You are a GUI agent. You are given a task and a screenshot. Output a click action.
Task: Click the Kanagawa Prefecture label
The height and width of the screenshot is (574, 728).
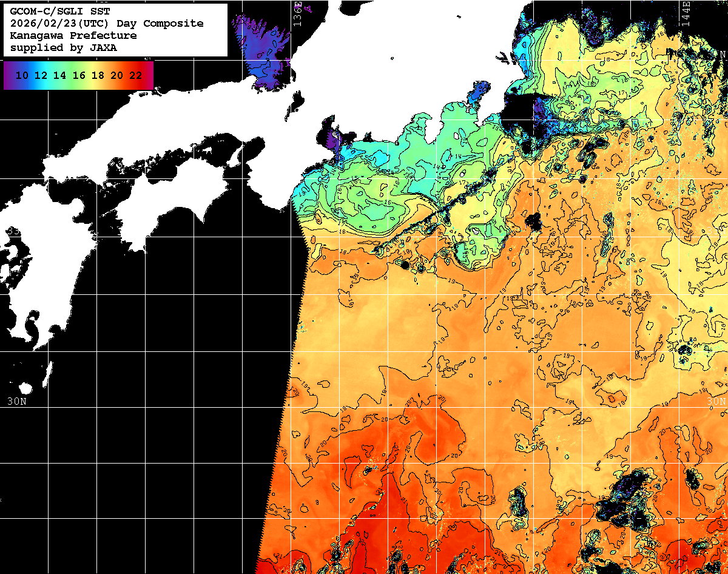73,36
